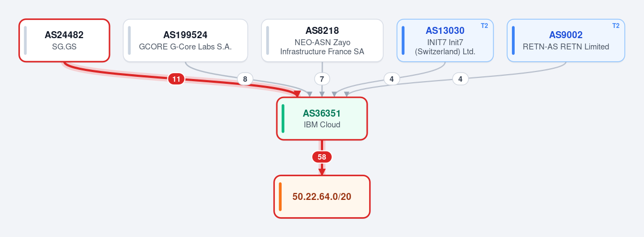Click the 8 path count badge
644x237 pixels.
245,79
